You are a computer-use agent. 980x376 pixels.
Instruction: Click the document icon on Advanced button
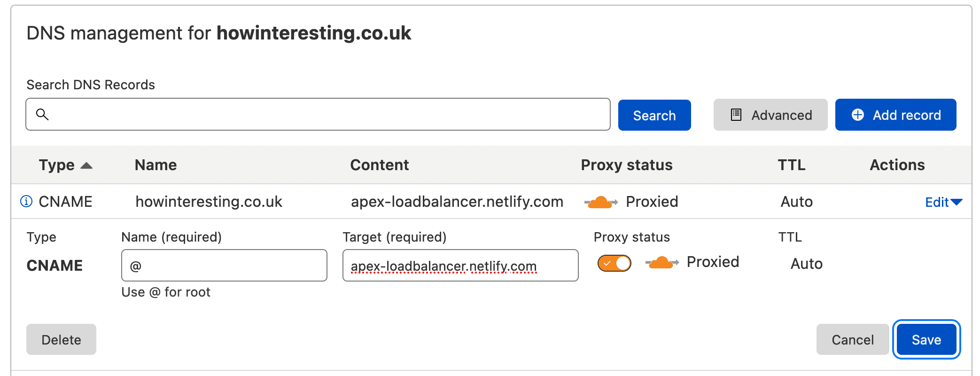click(x=736, y=115)
